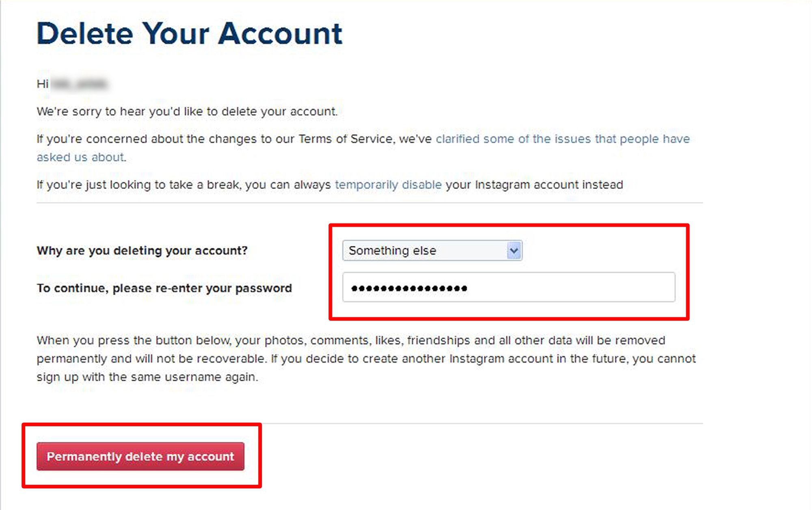The width and height of the screenshot is (812, 510).
Task: Click the Why are you deleting label
Action: pyautogui.click(x=142, y=251)
